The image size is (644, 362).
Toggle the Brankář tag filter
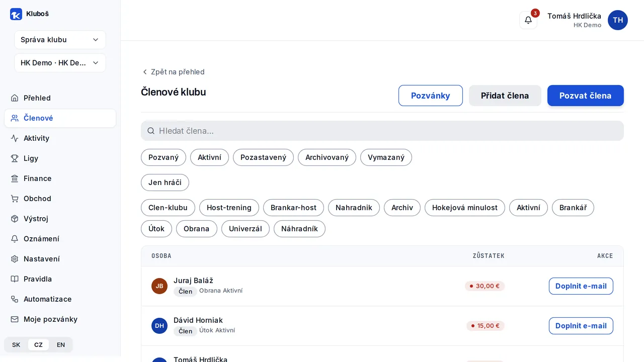click(x=573, y=208)
